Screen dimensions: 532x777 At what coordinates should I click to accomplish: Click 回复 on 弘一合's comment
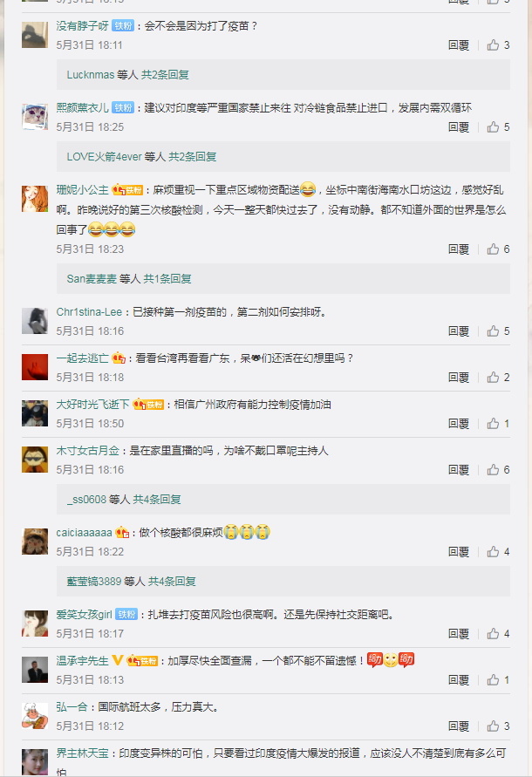click(459, 726)
